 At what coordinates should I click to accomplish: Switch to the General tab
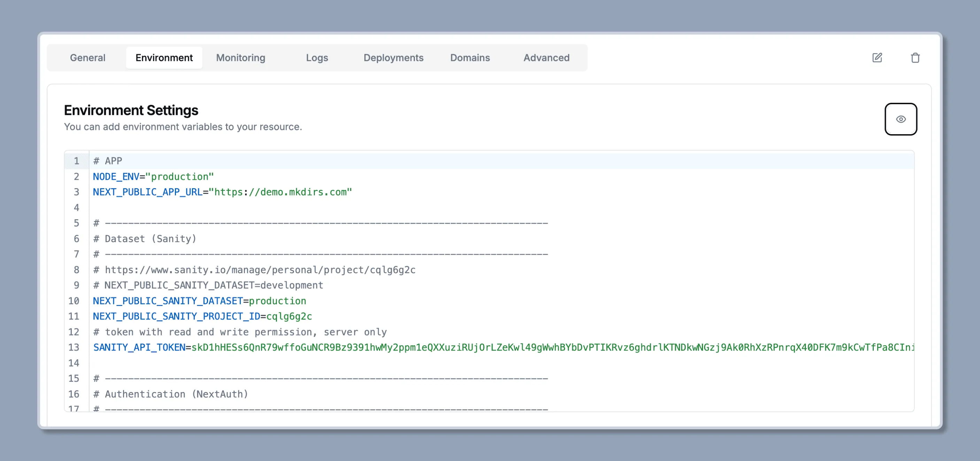(87, 57)
